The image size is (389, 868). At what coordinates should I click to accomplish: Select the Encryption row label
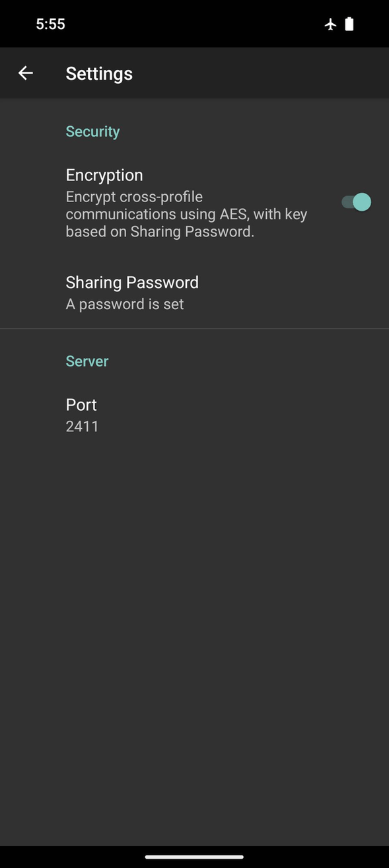[x=104, y=174]
